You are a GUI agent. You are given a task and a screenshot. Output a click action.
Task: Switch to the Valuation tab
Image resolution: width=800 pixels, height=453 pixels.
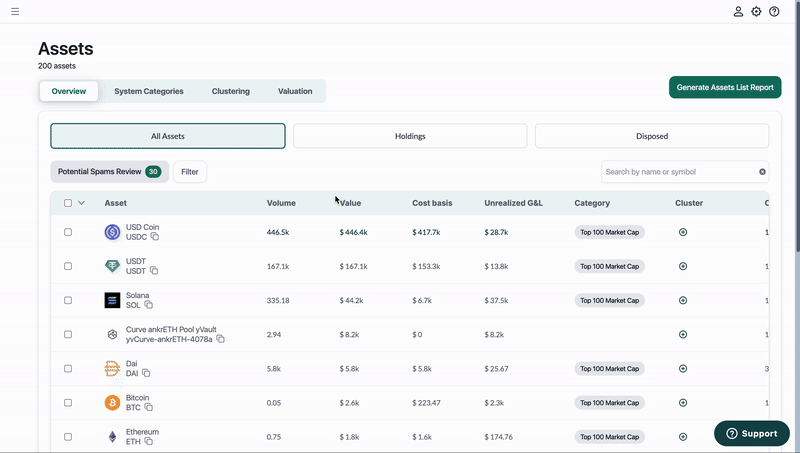click(x=295, y=91)
